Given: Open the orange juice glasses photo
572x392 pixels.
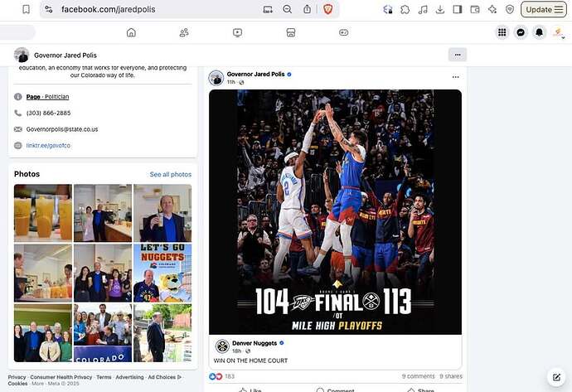Looking at the screenshot, I should 43,213.
